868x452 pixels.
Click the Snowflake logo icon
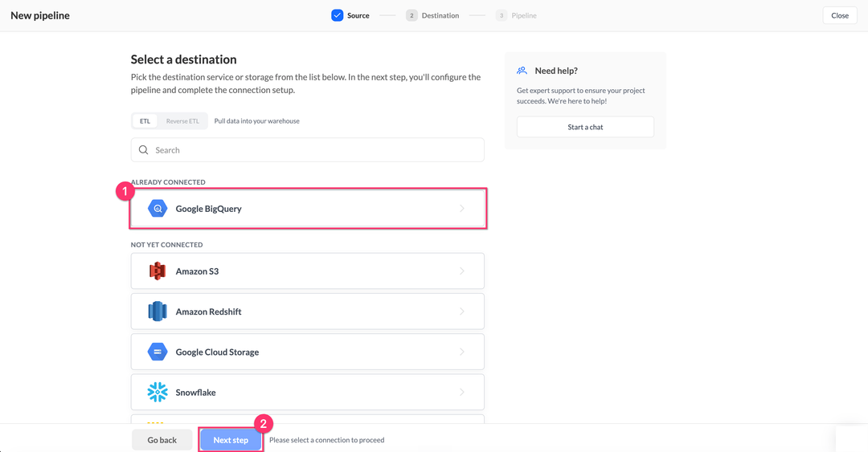(158, 393)
